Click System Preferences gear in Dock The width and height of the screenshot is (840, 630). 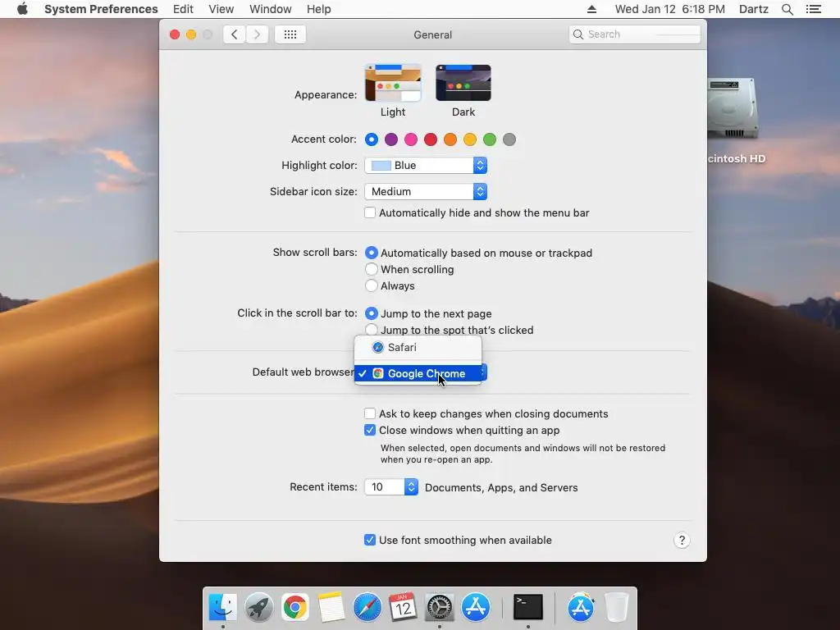click(440, 607)
